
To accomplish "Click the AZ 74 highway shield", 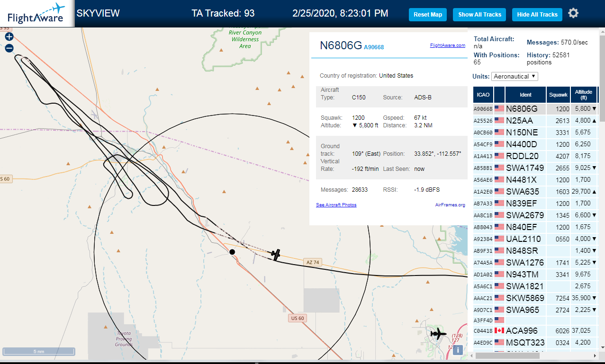I will pos(313,262).
